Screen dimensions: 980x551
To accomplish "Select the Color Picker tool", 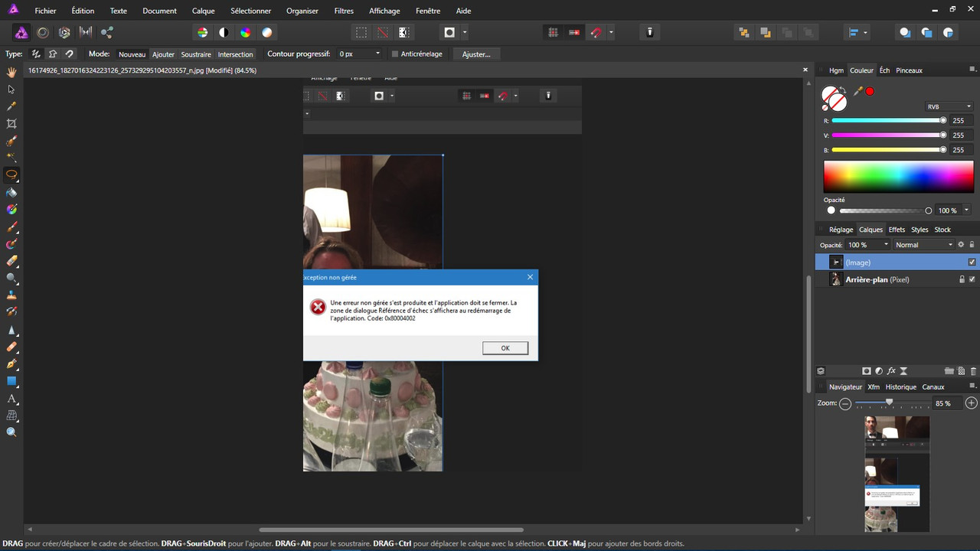I will [x=11, y=106].
